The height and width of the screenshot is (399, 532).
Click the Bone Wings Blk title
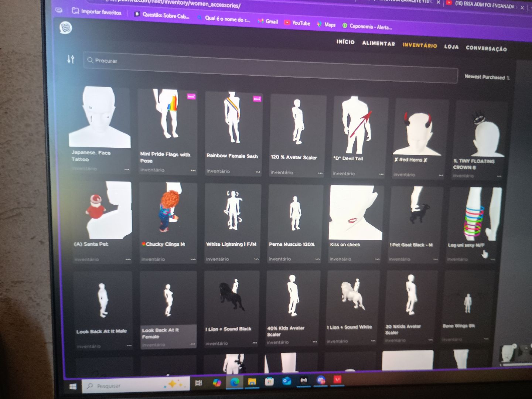[x=458, y=326]
